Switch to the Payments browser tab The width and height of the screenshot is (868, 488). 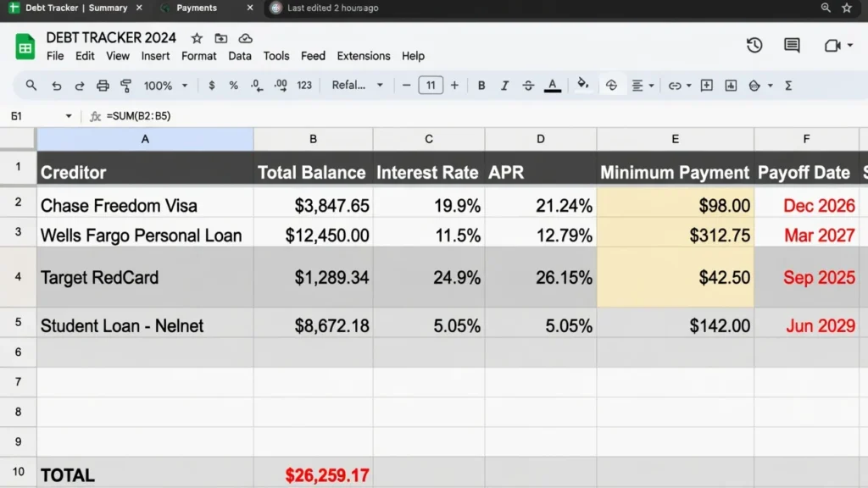coord(197,8)
